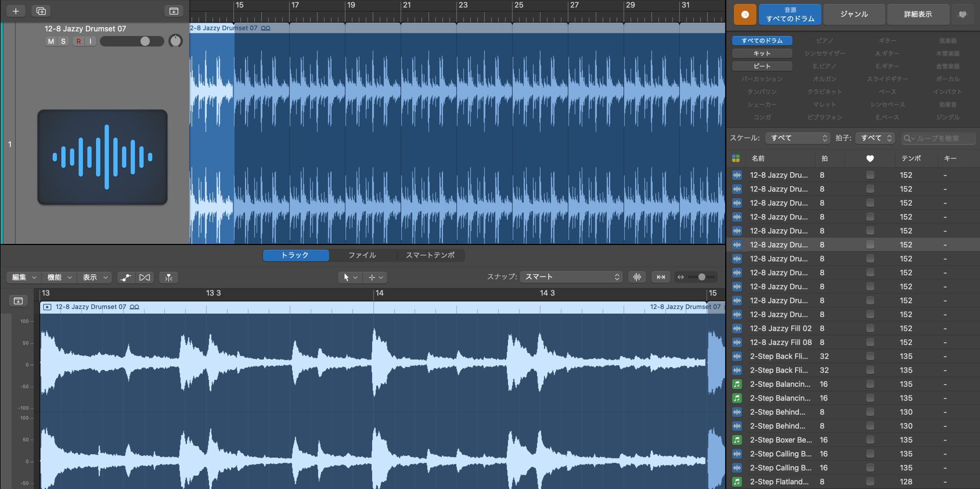Viewport: 980px width, 489px height.
Task: Favorite the 2-Step Flatland... loop checkbox
Action: (870, 481)
